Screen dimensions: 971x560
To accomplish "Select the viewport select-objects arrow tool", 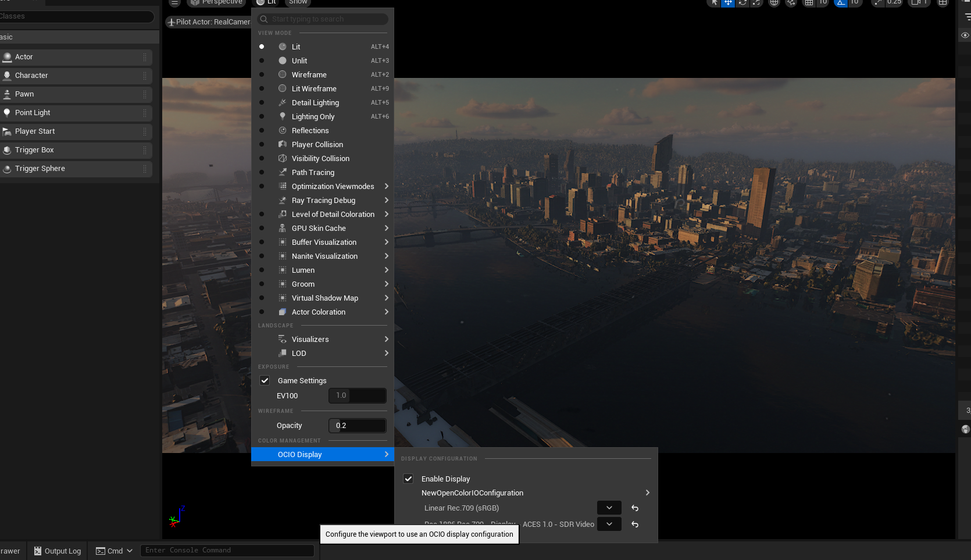I will pyautogui.click(x=714, y=2).
